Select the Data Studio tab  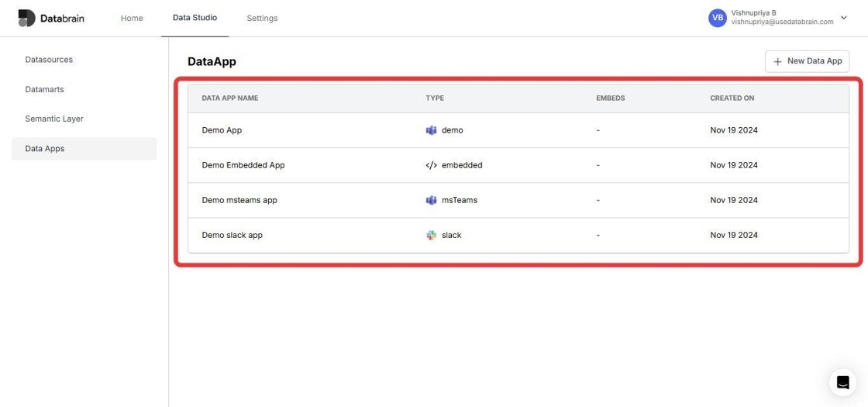[195, 18]
